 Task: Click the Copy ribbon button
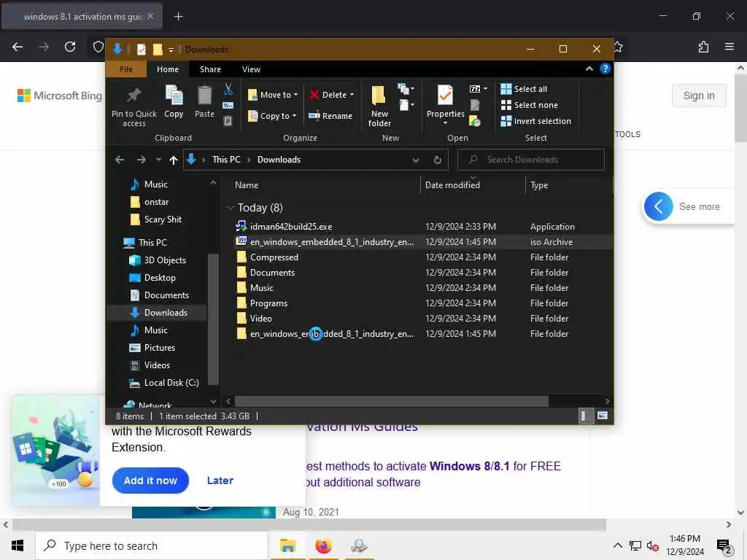[x=174, y=102]
